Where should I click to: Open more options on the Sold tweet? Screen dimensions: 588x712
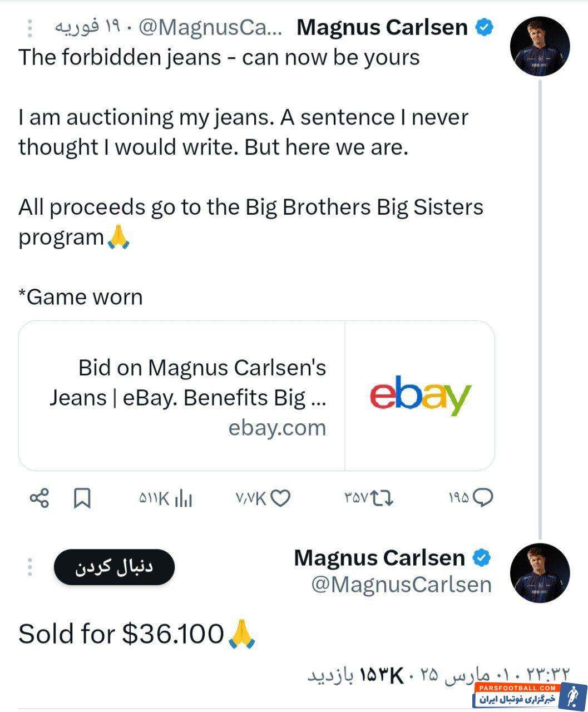[30, 567]
